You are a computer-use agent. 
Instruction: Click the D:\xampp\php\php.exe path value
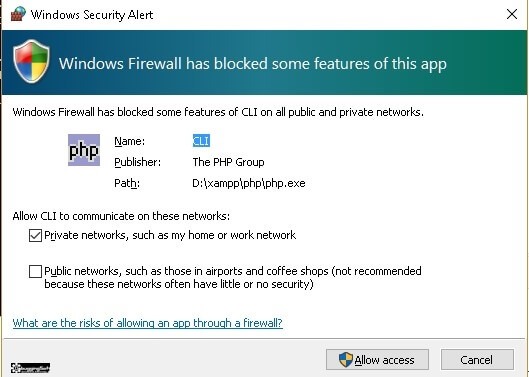249,183
